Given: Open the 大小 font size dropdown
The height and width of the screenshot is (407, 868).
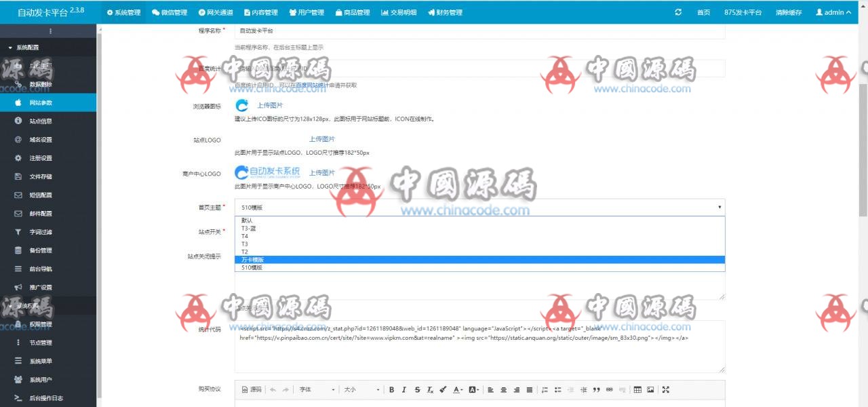Looking at the screenshot, I should click(361, 389).
